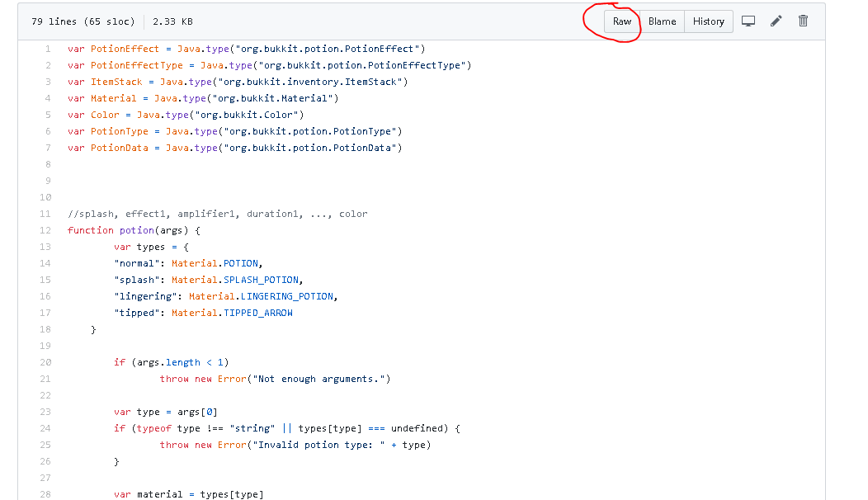Click "types[type]" on line 28
Viewport: 868px width, 500px height.
(232, 494)
